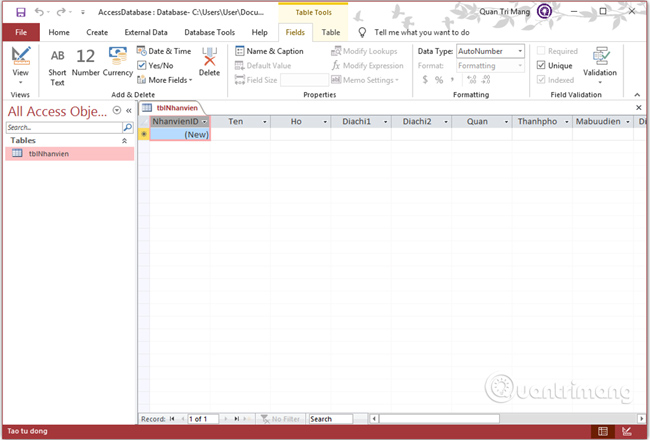
Task: Add a Date & Time field
Action: coord(164,51)
